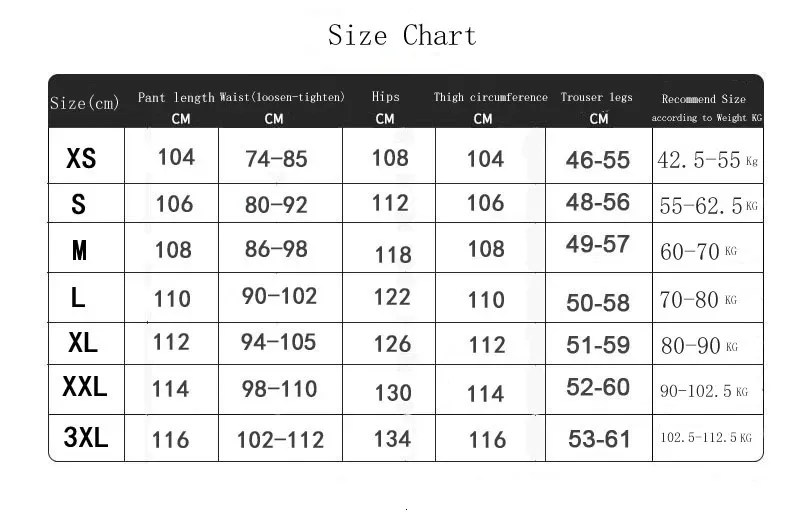Image resolution: width=800 pixels, height=520 pixels.
Task: Click the 74-85 waist value for XS
Action: (276, 158)
